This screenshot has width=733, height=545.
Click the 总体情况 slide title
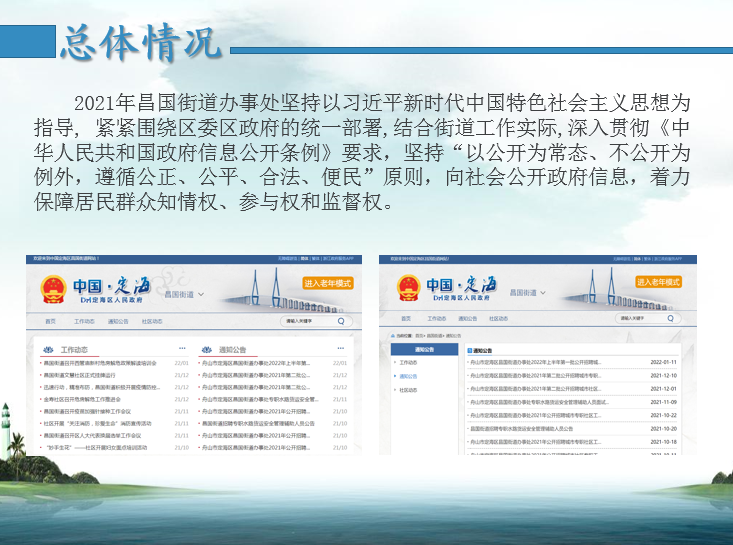(x=139, y=41)
